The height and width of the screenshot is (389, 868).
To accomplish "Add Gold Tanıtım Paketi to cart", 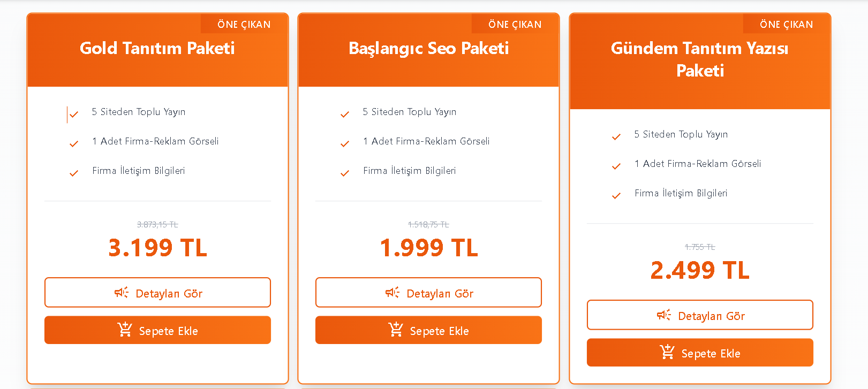I will (157, 330).
